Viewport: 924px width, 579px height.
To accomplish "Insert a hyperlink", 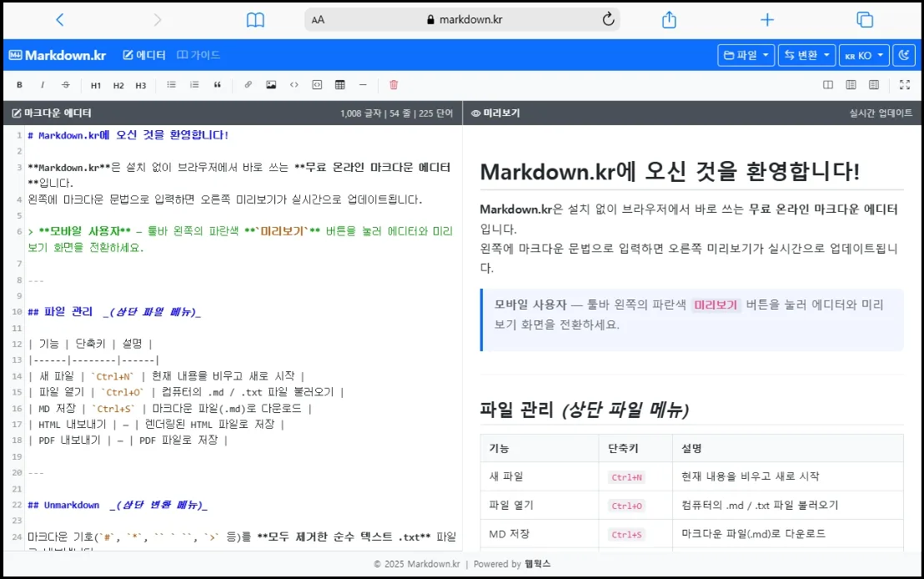I will pos(248,85).
